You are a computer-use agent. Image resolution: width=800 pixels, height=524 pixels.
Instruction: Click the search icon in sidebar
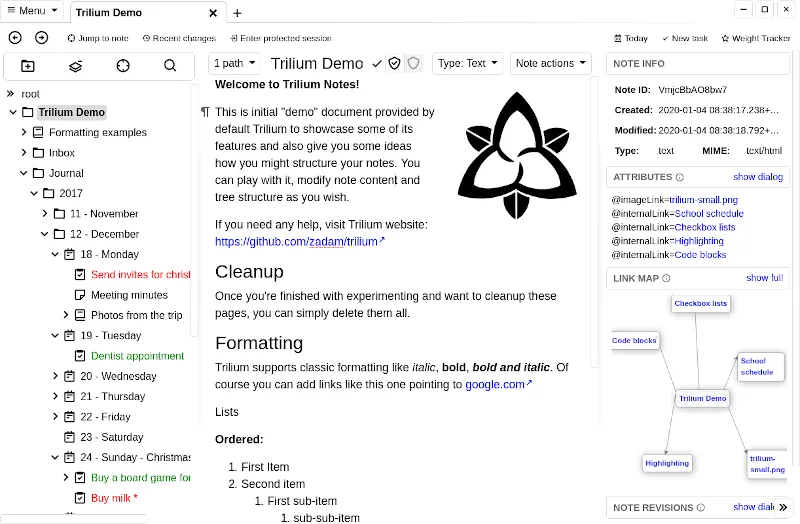[x=170, y=66]
